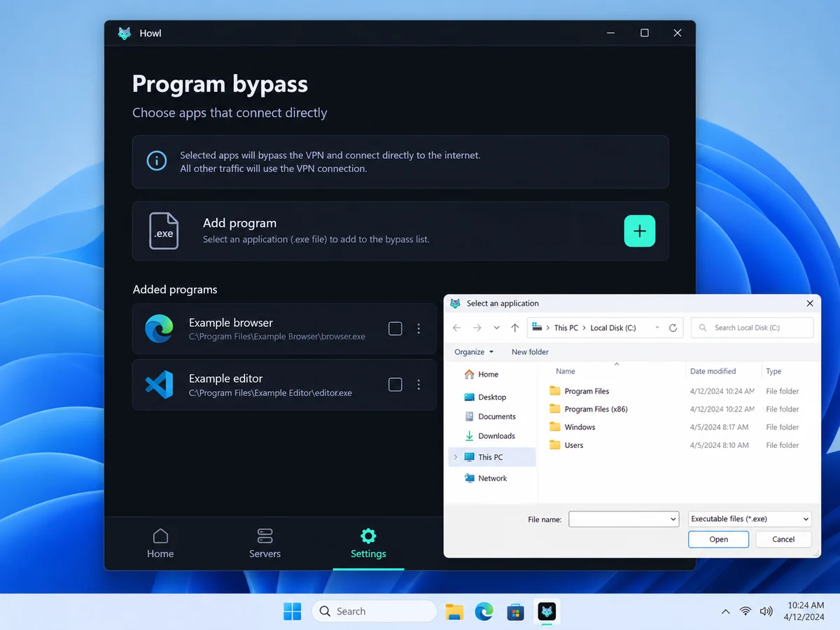Click the plus button to add a program
Screen dimensions: 840x630
[x=640, y=231]
